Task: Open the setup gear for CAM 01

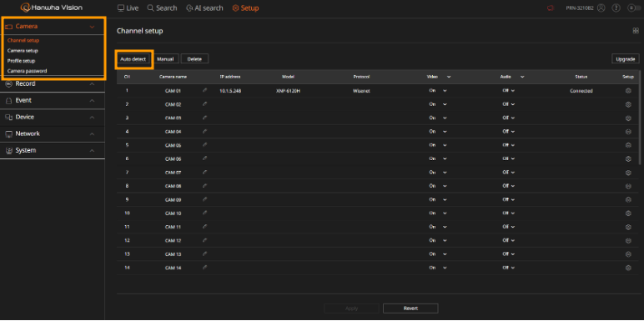Action: coord(628,91)
